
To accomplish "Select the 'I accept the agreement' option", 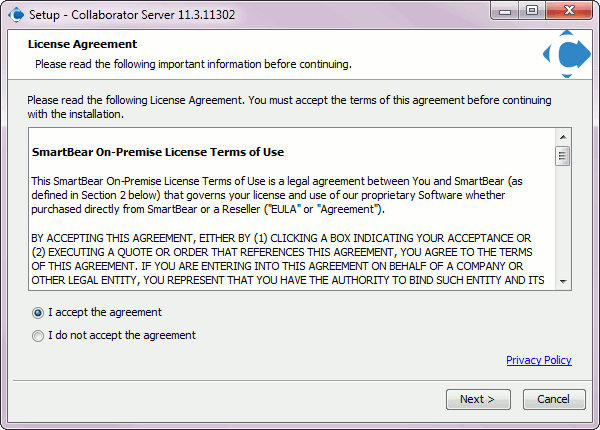I will 97,313.
